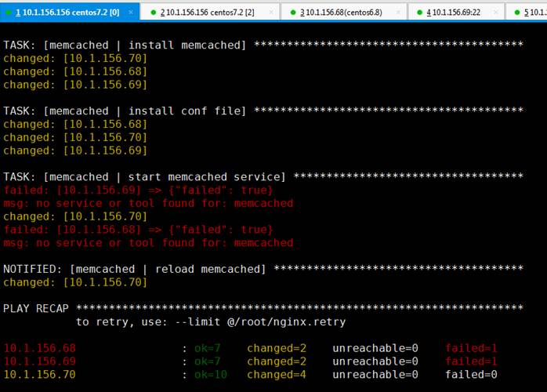Click green status dot on centos6.8 tab
Image resolution: width=547 pixels, height=392 pixels.
point(293,13)
